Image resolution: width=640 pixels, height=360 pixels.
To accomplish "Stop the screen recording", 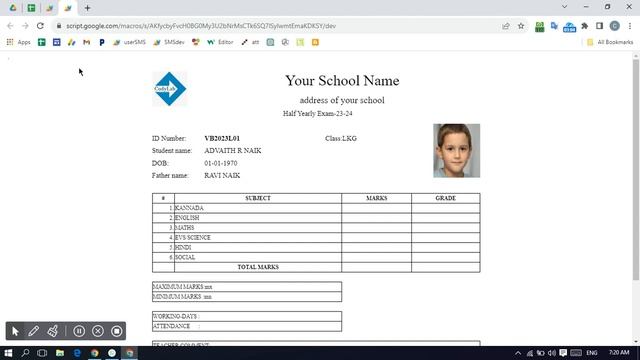I will coord(116,331).
